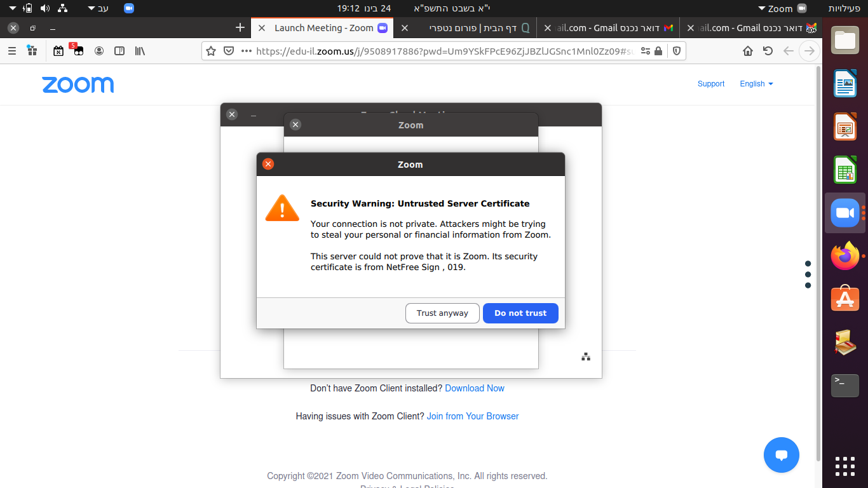This screenshot has width=868, height=488.
Task: Click Join from Your Browser link
Action: click(472, 416)
